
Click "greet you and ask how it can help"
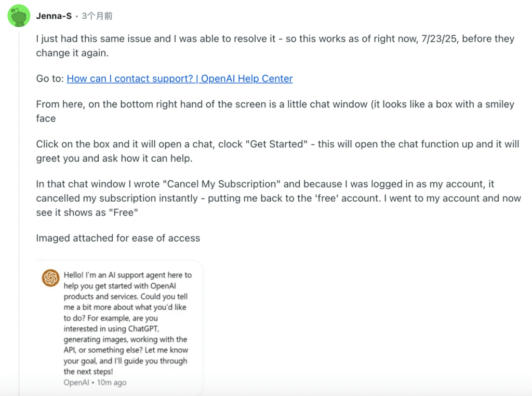(114, 158)
